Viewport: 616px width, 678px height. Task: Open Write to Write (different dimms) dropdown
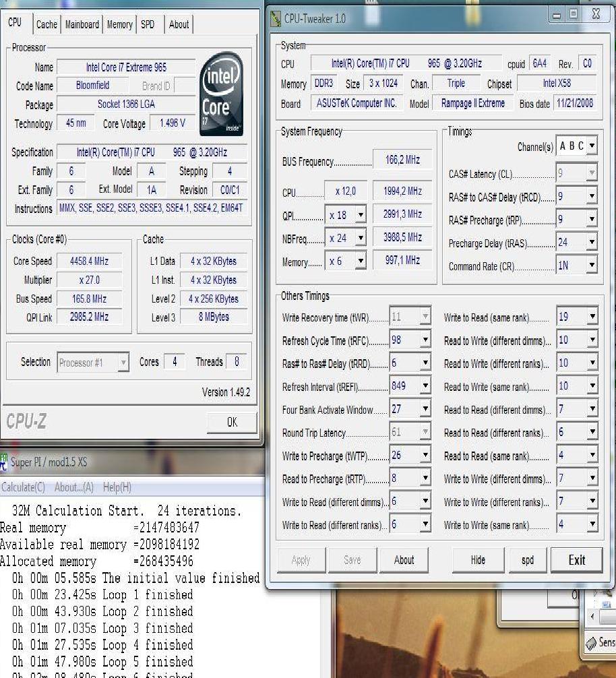(x=592, y=479)
